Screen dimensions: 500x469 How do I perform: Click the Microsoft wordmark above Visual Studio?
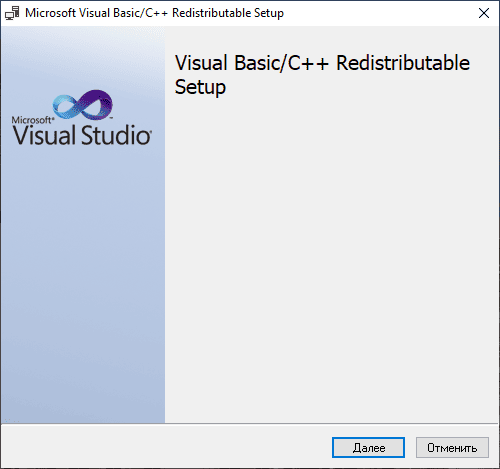pyautogui.click(x=32, y=120)
